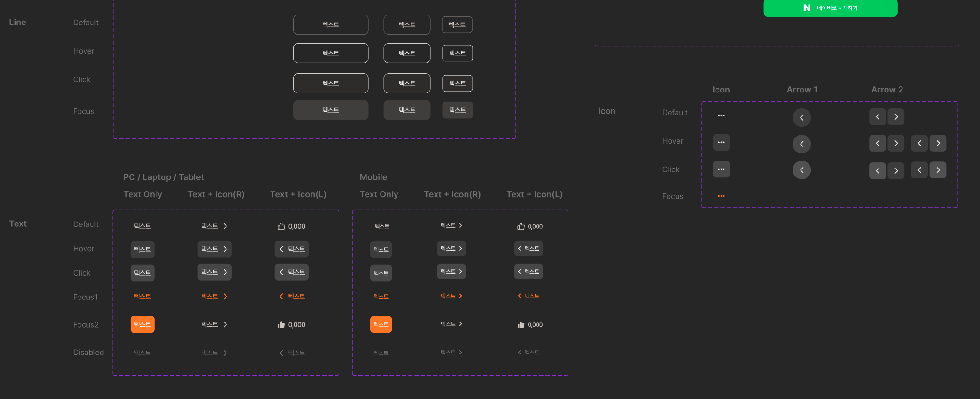Screen dimensions: 980x399
Task: Click the green Naver start button
Action: 830,8
